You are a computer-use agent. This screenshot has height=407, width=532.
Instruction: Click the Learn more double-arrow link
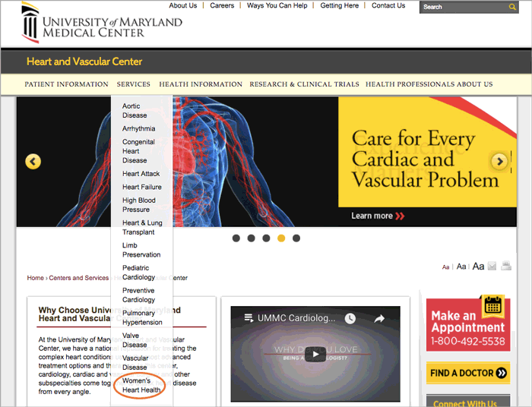[x=378, y=216]
